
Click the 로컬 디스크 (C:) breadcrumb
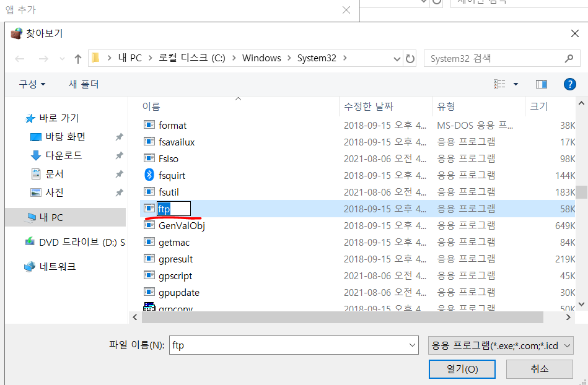coord(191,58)
